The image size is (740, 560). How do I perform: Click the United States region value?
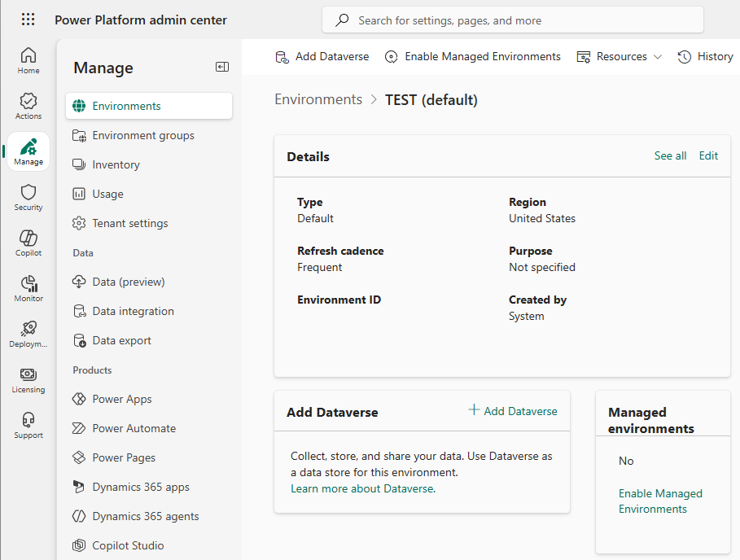click(542, 218)
